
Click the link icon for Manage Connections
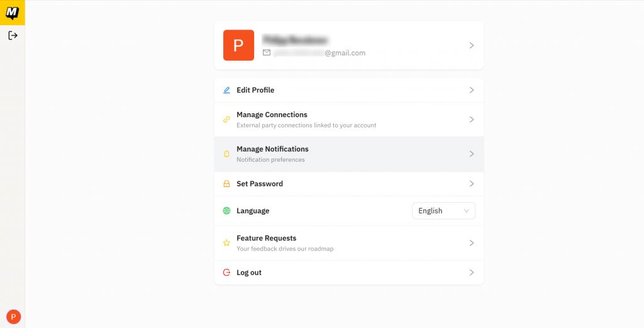coord(226,120)
